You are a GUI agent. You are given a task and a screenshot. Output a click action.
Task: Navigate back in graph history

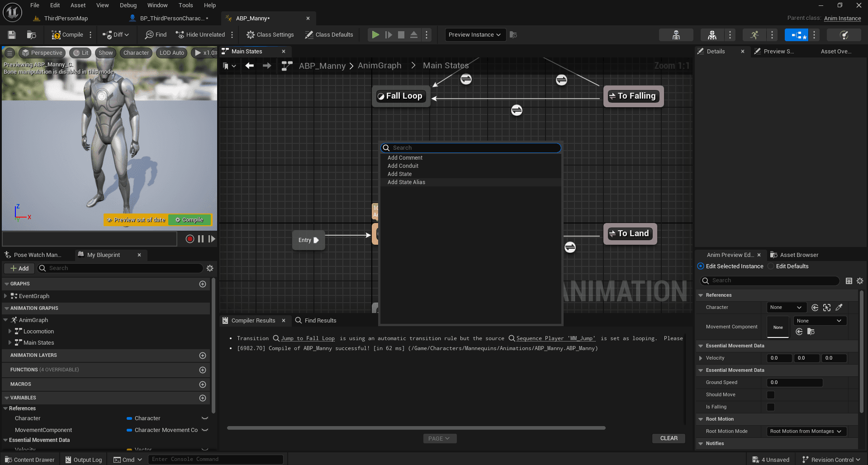click(249, 66)
